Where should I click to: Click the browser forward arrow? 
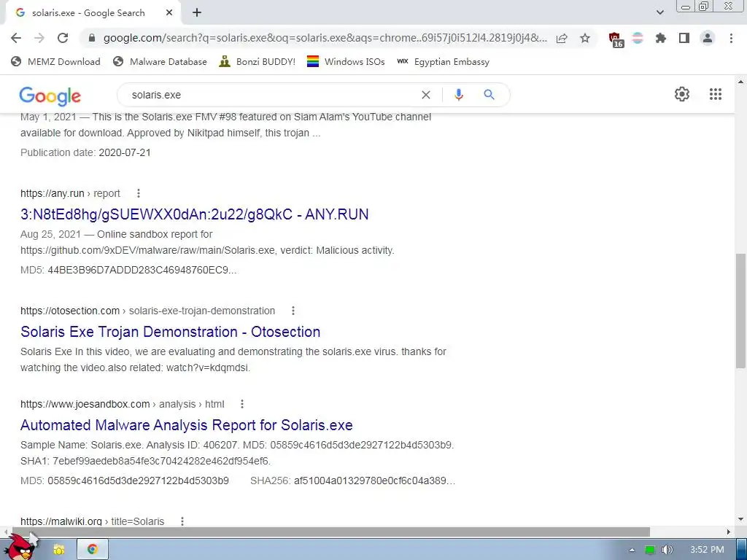pos(39,38)
